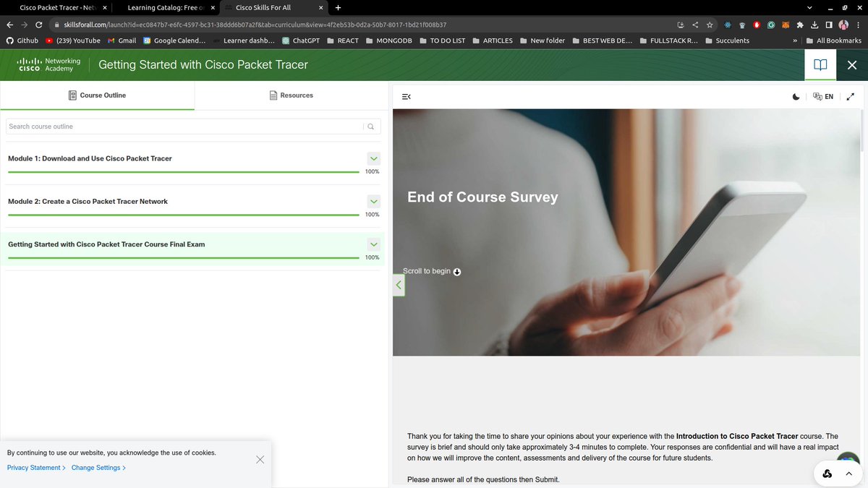Screen dimensions: 868x488
Task: Close the Learning Catalog browser tab
Action: (213, 8)
